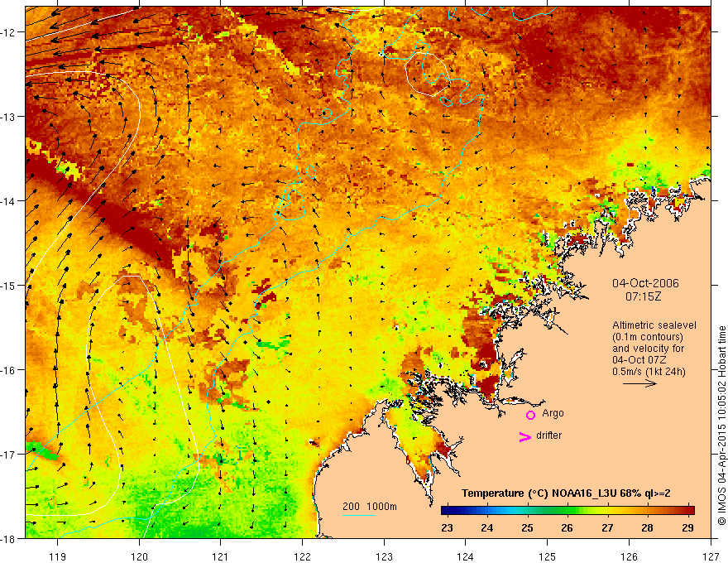Click the latitude axis label -16

[x=8, y=370]
